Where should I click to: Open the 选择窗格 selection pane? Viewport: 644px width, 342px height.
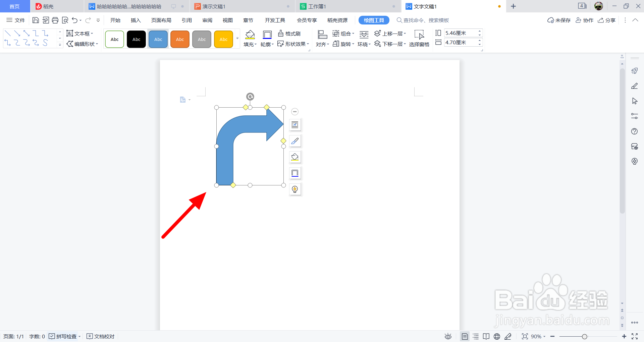[419, 38]
